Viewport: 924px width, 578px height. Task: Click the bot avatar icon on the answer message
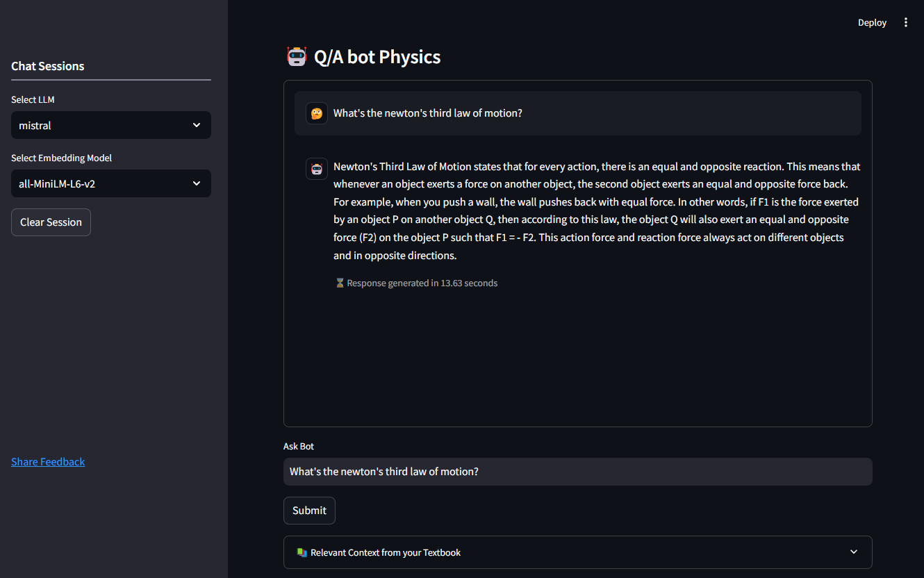coord(317,168)
